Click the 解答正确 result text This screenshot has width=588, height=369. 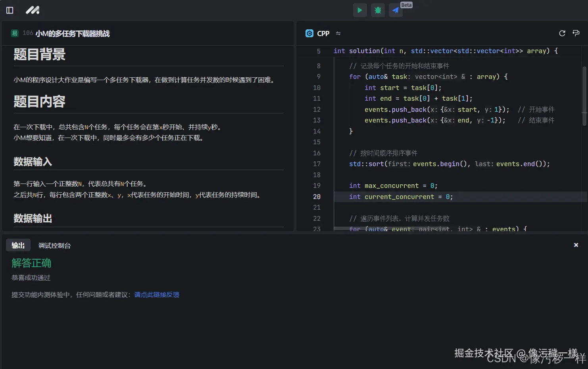31,263
